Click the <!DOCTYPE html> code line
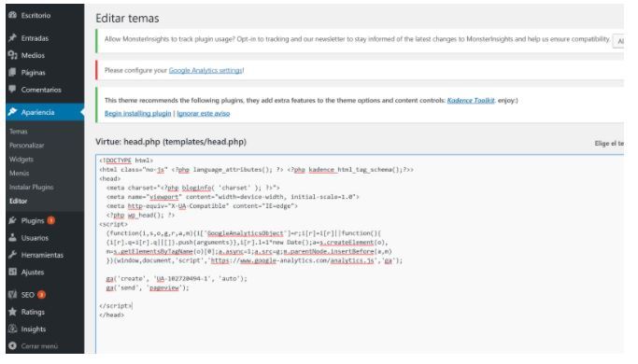This screenshot has height=364, width=638. (126, 161)
